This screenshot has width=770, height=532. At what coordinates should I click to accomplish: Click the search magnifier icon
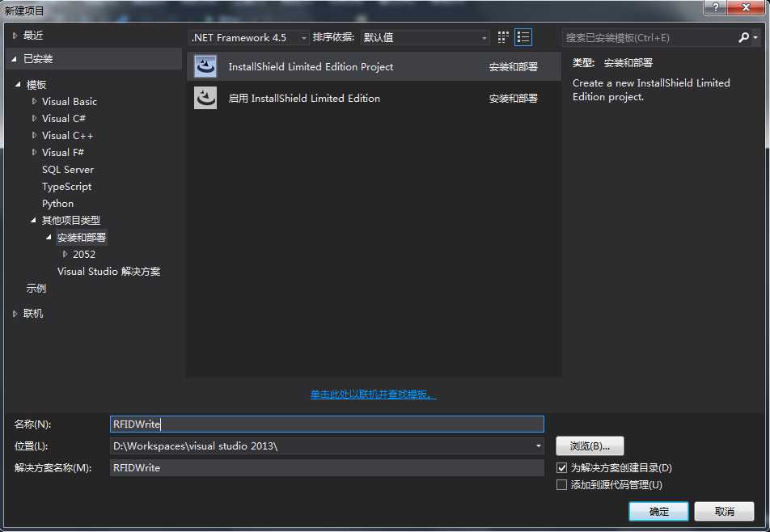[x=743, y=37]
